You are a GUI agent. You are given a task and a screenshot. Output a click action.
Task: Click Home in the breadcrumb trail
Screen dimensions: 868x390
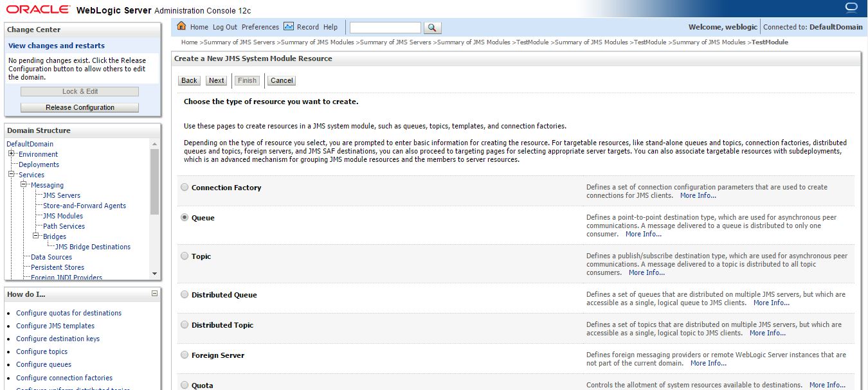click(189, 42)
